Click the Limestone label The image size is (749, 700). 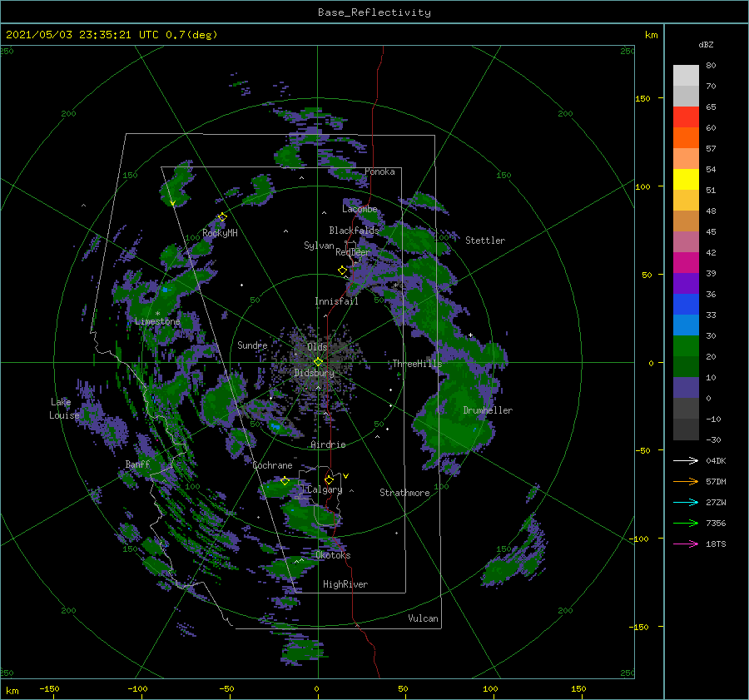pyautogui.click(x=157, y=321)
